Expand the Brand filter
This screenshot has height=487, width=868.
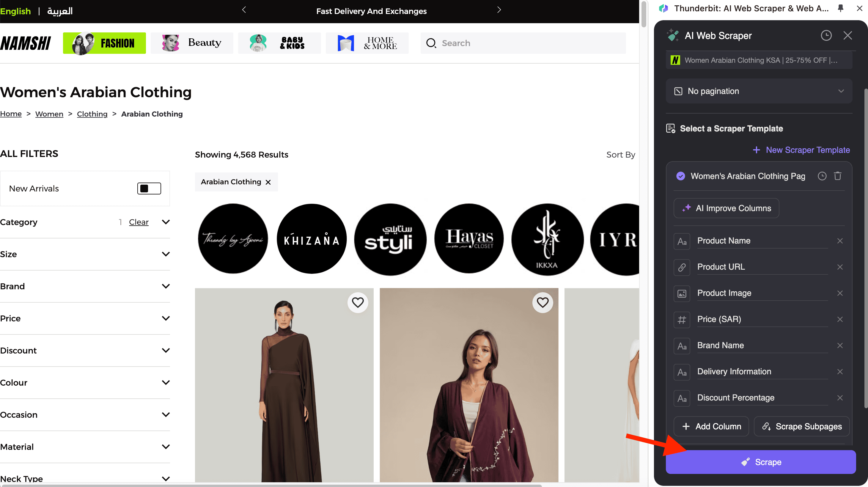click(166, 286)
